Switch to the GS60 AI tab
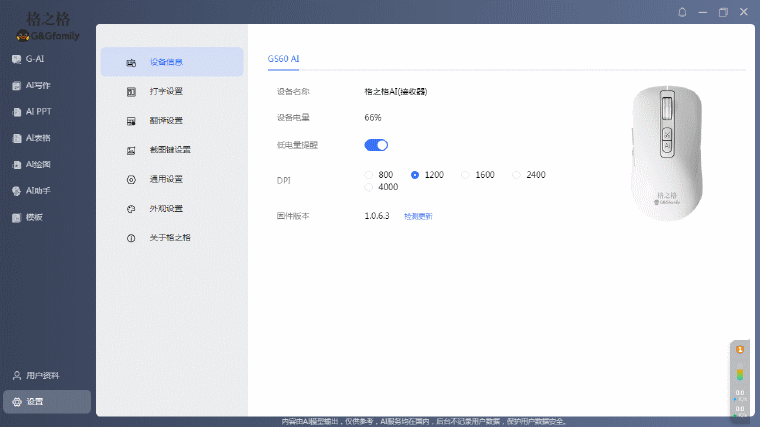Viewport: 760px width, 427px height. coord(284,59)
